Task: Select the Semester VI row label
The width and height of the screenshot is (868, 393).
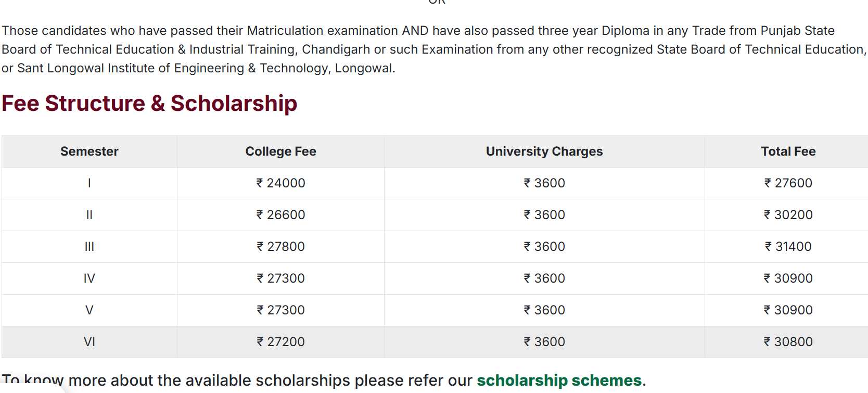Action: [90, 342]
